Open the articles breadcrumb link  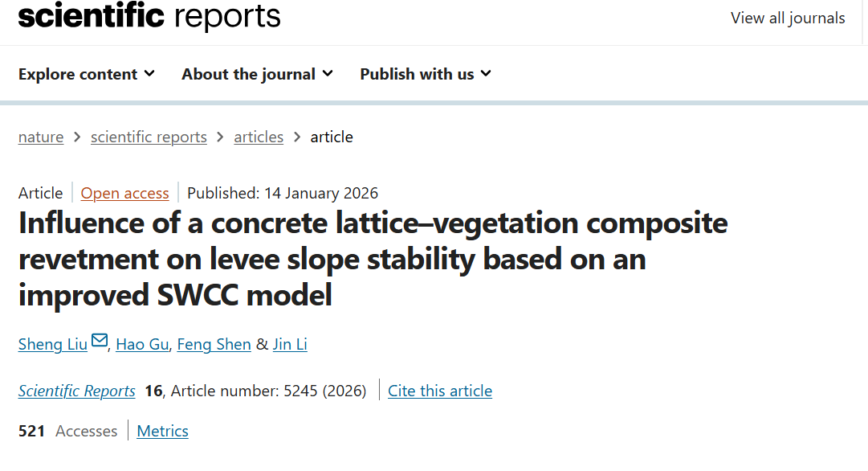[x=259, y=137]
